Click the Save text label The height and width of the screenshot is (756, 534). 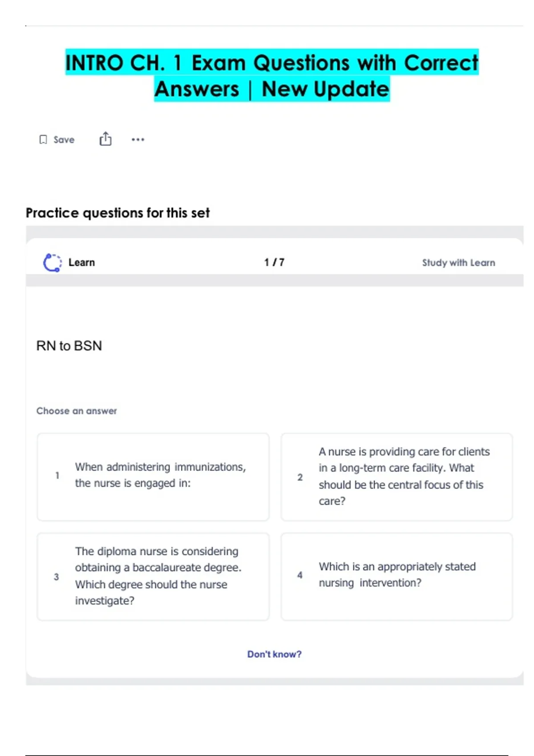click(64, 140)
